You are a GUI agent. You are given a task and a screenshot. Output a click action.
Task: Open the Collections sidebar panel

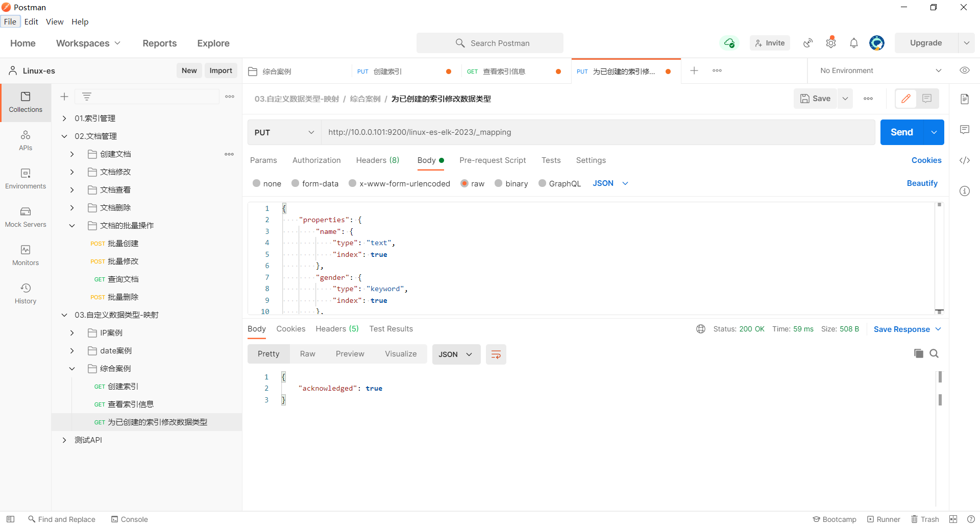(26, 102)
